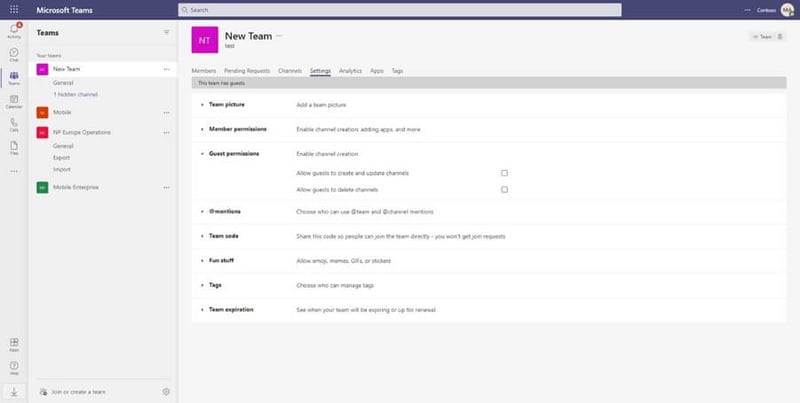Open manage teams gear icon

[166, 392]
